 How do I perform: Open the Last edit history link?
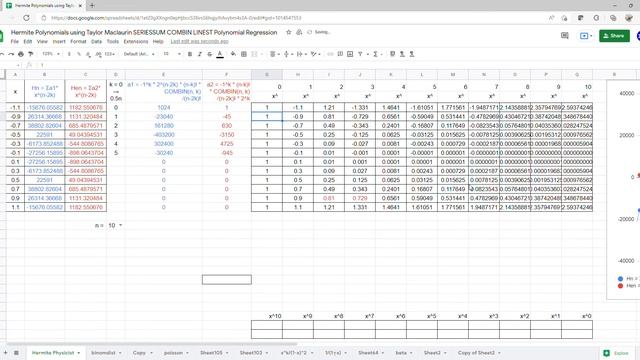[199, 42]
